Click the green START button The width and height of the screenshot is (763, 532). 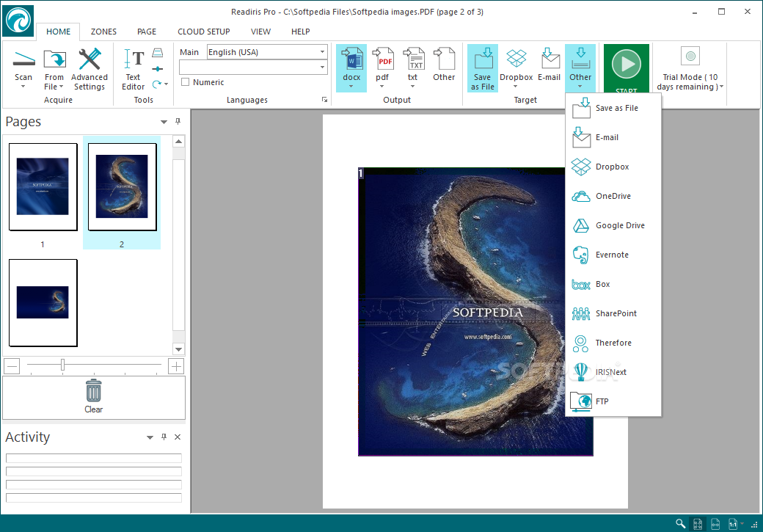pos(627,68)
